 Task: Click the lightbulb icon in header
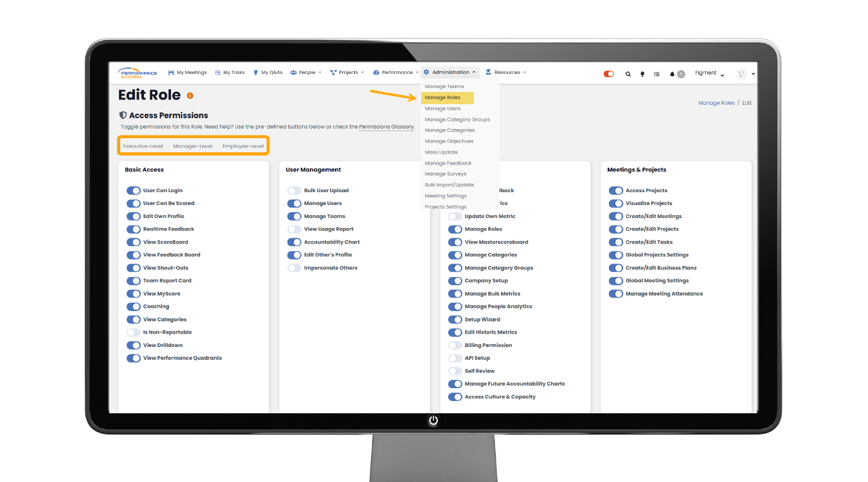pyautogui.click(x=642, y=74)
